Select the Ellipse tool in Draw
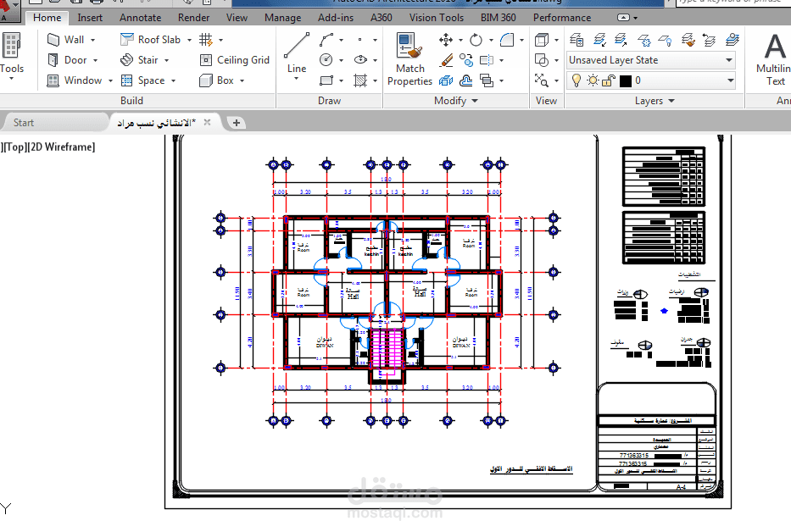791x532 pixels. tap(360, 60)
